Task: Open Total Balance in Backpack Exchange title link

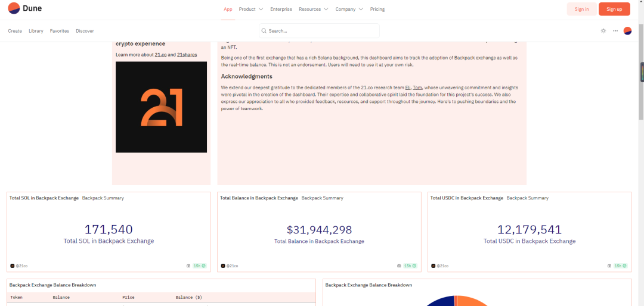Action: click(259, 198)
